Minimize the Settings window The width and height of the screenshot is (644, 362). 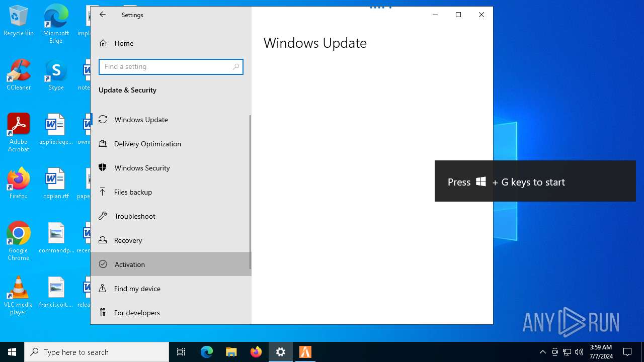tap(435, 15)
